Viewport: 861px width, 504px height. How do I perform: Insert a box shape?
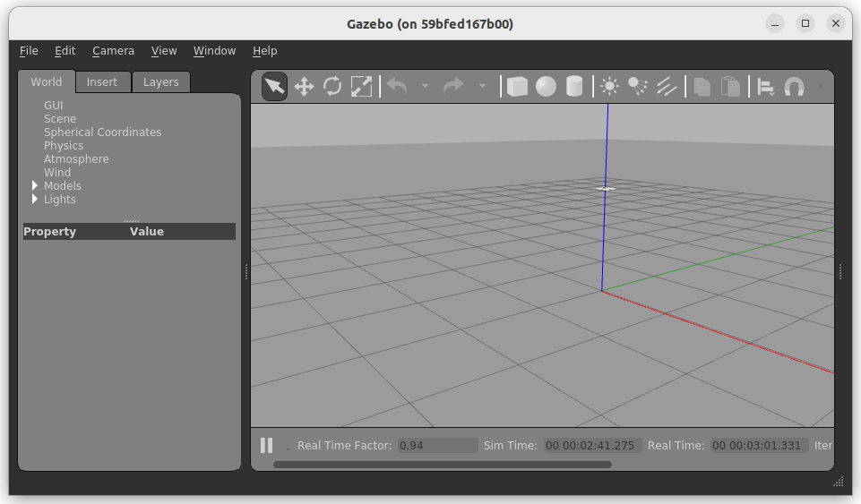[517, 87]
